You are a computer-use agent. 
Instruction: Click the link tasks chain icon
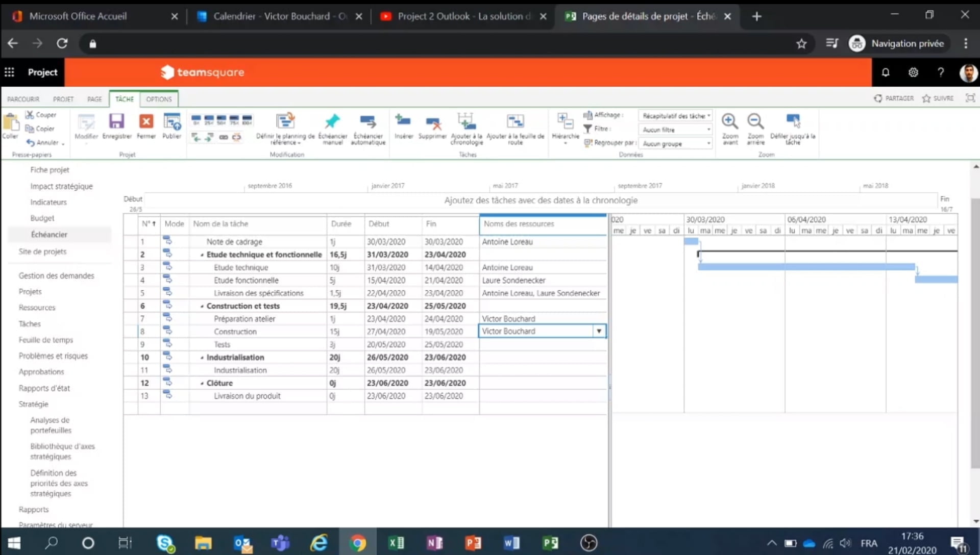pos(224,137)
